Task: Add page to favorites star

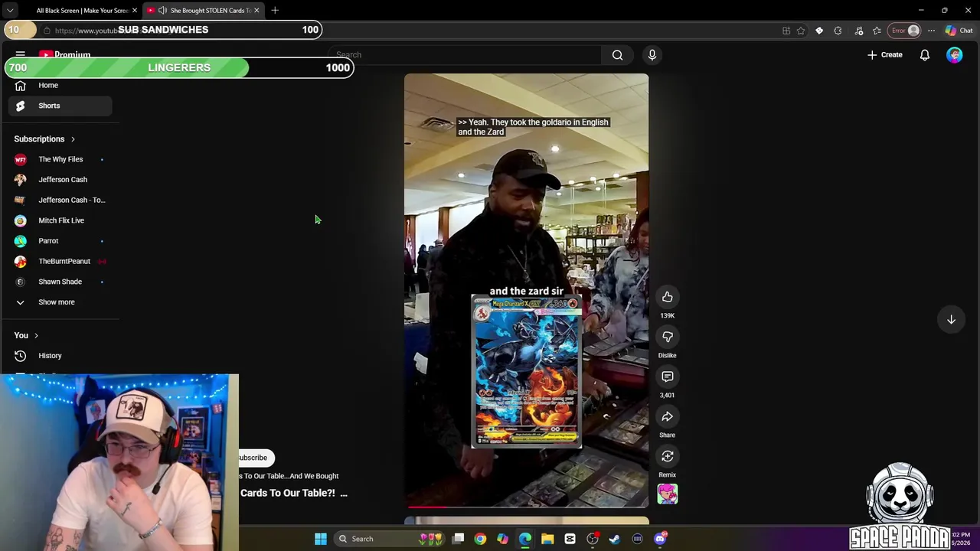Action: tap(801, 31)
